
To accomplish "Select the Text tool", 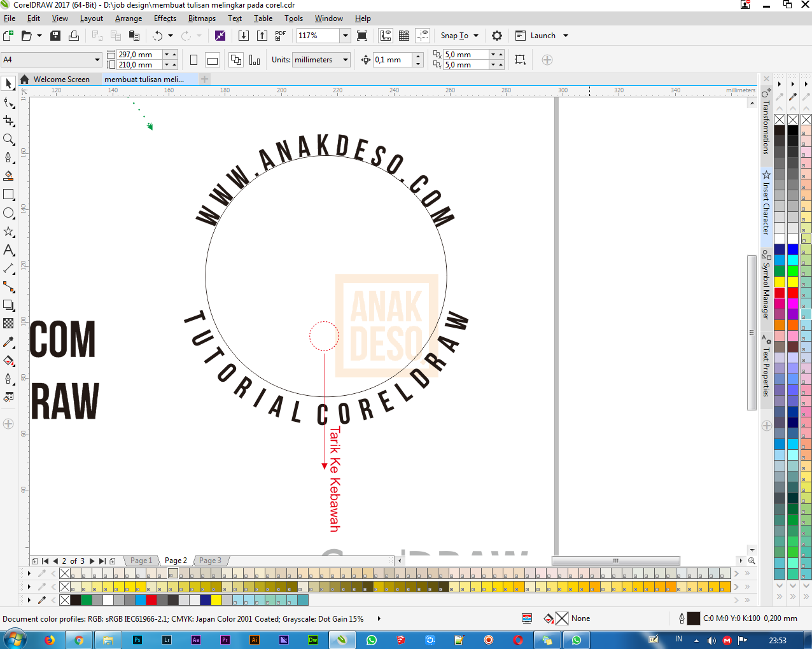I will 8,249.
